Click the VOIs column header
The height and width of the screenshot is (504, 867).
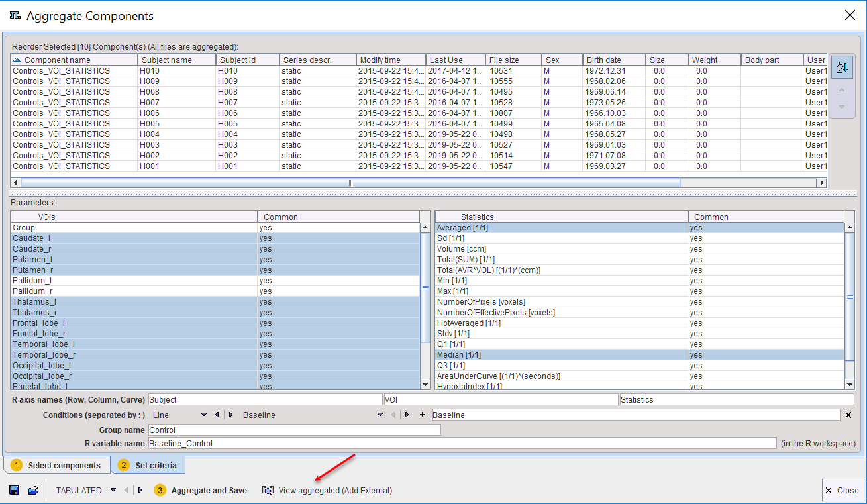[x=134, y=217]
